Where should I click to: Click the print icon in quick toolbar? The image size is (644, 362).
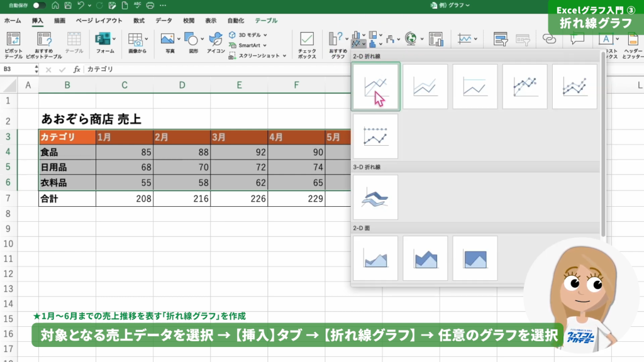[x=150, y=5]
